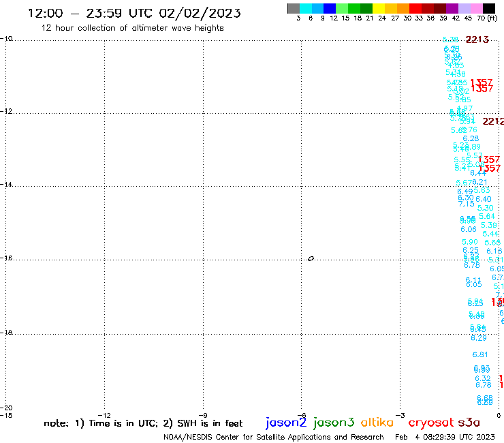The height and width of the screenshot is (443, 504).
Task: Click the wave height value '6.81'
Action: 480,355
